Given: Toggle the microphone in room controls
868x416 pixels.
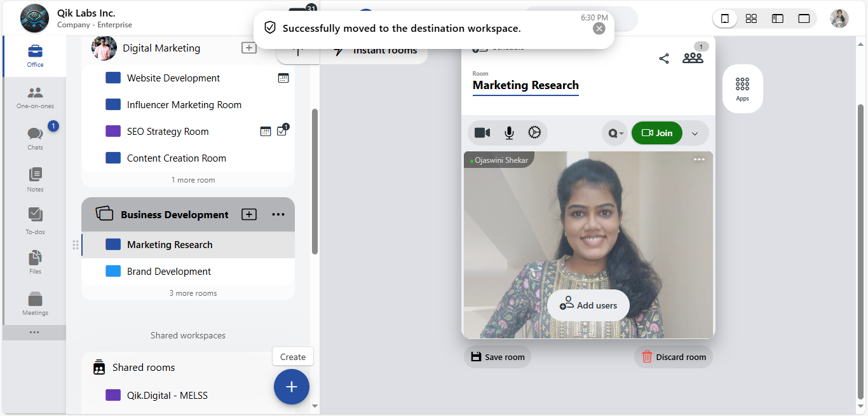Looking at the screenshot, I should click(x=509, y=133).
